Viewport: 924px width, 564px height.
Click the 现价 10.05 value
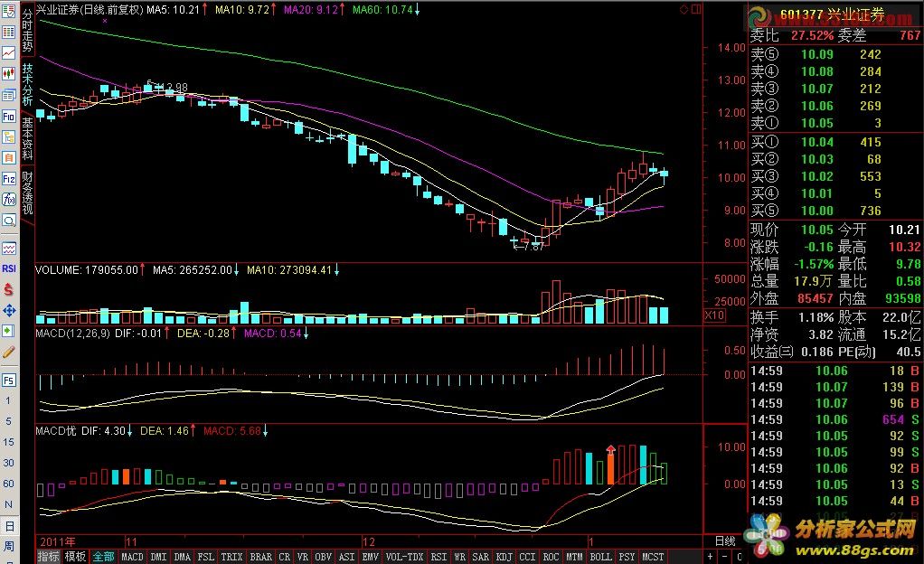pos(816,230)
